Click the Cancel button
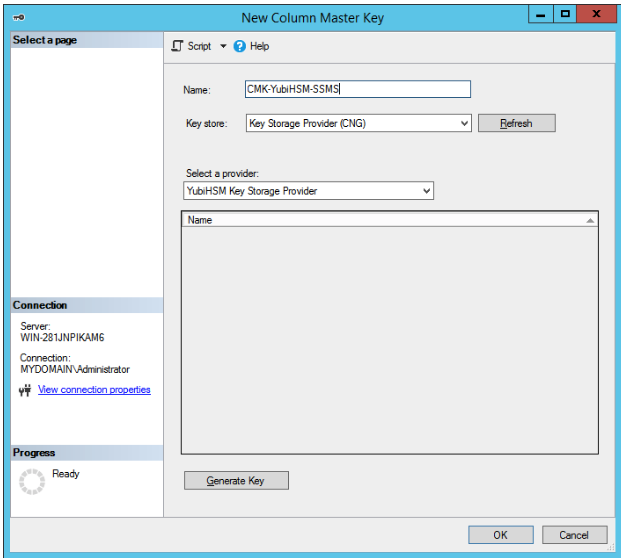 (x=574, y=535)
